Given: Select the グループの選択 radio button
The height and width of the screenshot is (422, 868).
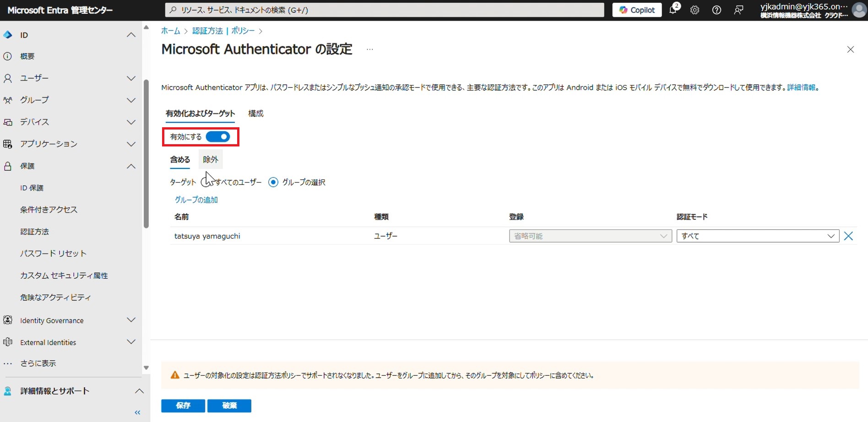Looking at the screenshot, I should tap(273, 182).
